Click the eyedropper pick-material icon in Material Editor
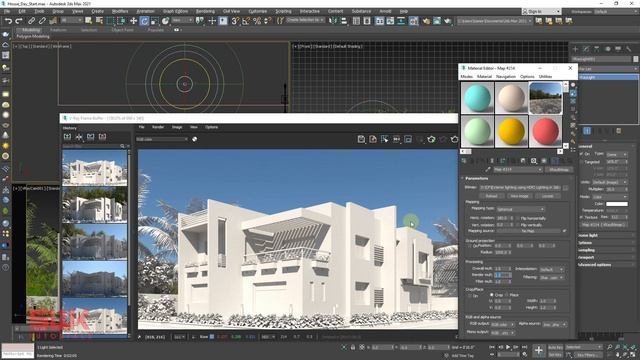 coord(488,169)
